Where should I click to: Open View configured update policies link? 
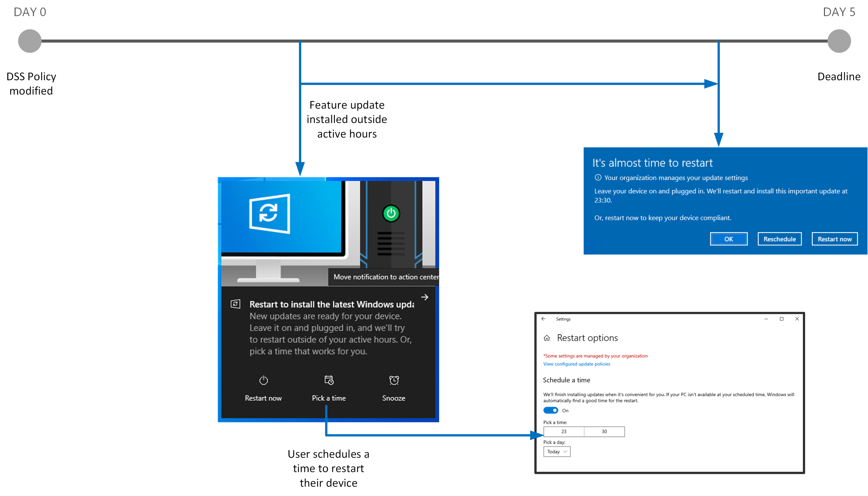pyautogui.click(x=576, y=364)
